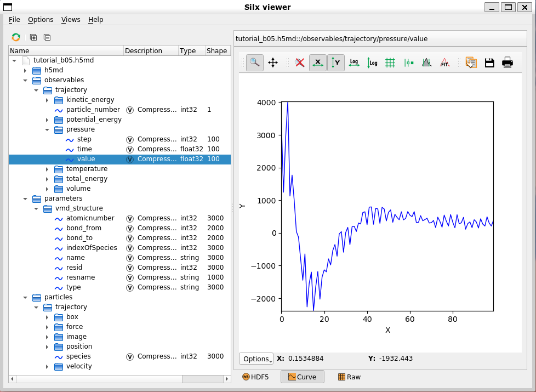536x392 pixels.
Task: Open the plot Options dropdown below chart
Action: click(x=256, y=359)
